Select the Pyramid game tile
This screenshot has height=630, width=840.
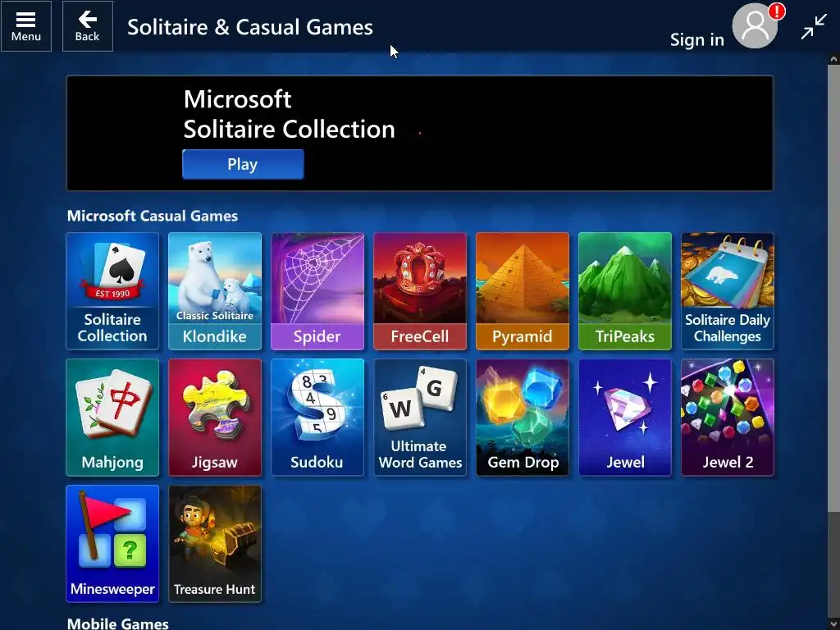[523, 291]
